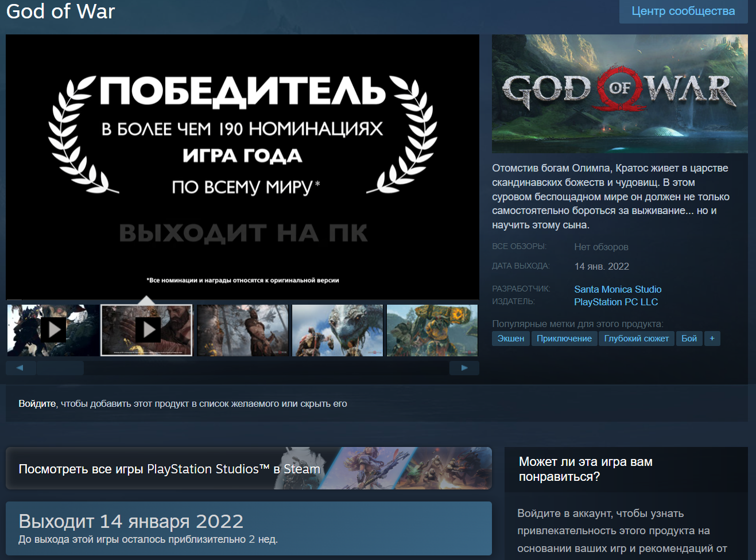Click the game description paragraph

coord(611,196)
